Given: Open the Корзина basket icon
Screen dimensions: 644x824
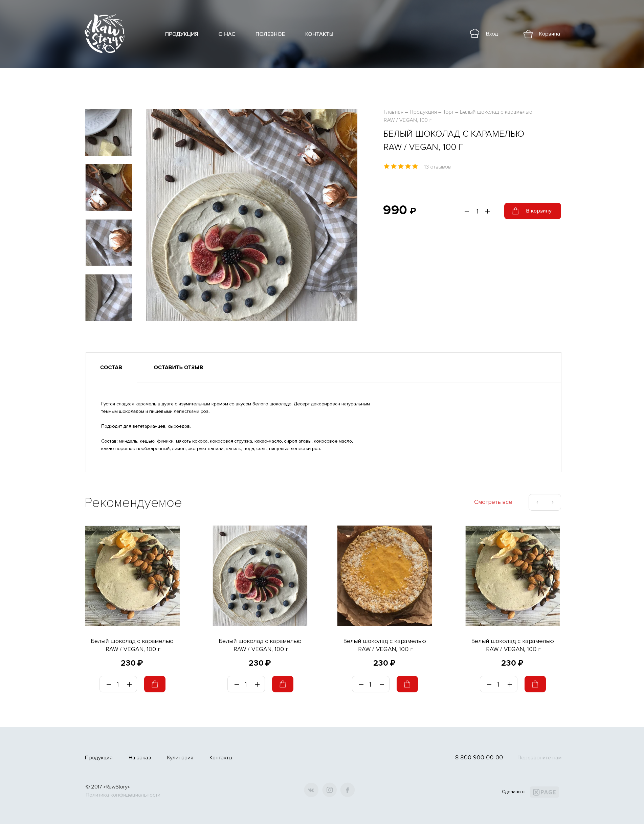Looking at the screenshot, I should pyautogui.click(x=528, y=34).
